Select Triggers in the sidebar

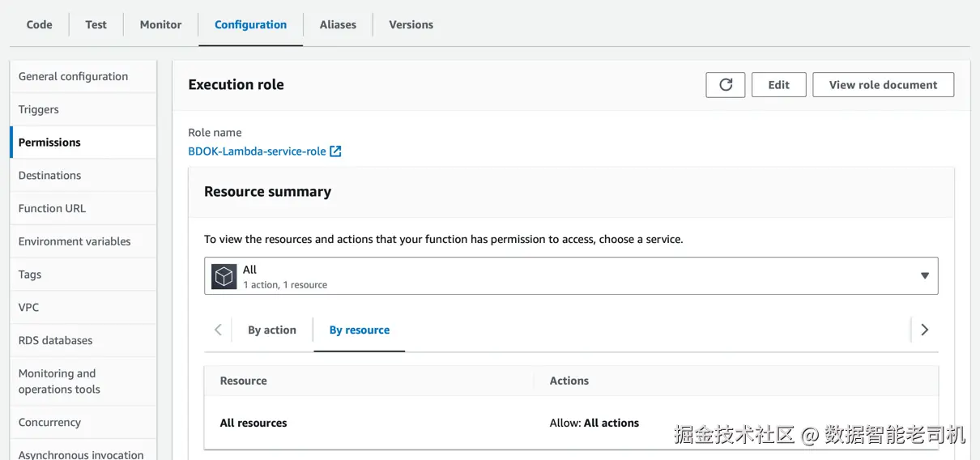(x=39, y=109)
